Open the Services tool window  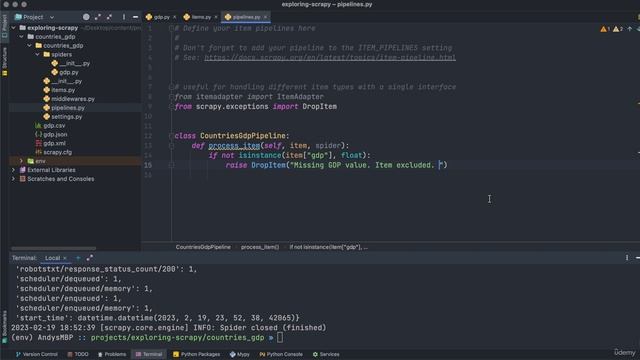coord(326,354)
